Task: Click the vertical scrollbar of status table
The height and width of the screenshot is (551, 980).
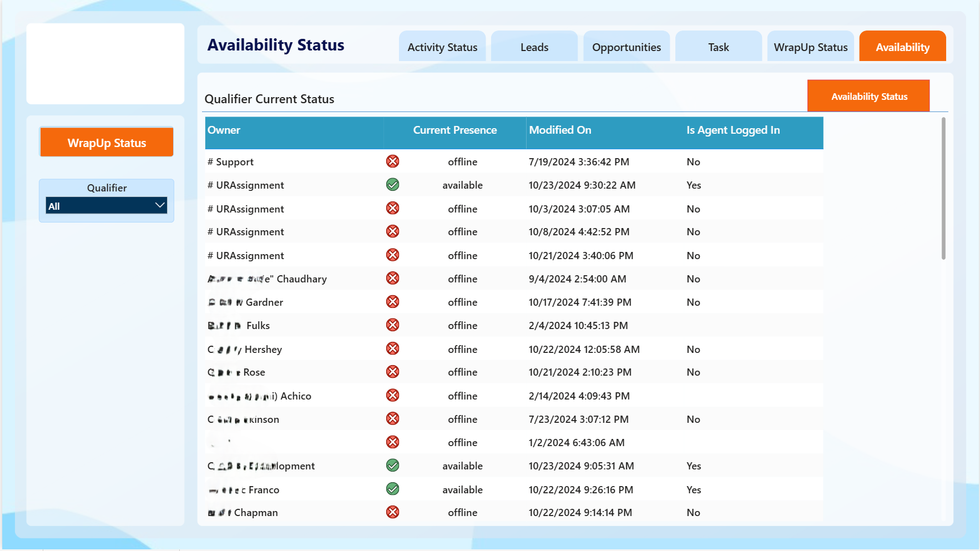Action: click(943, 189)
